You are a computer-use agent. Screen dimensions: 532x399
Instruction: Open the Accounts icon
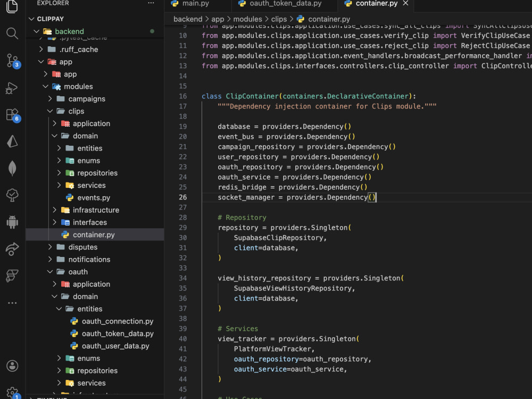(12, 366)
